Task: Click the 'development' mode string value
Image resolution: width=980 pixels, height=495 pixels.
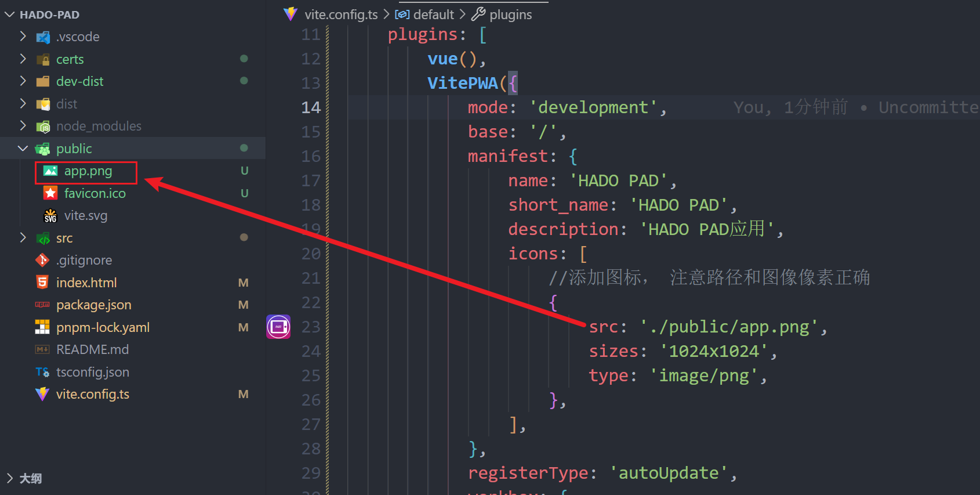Action: (593, 107)
